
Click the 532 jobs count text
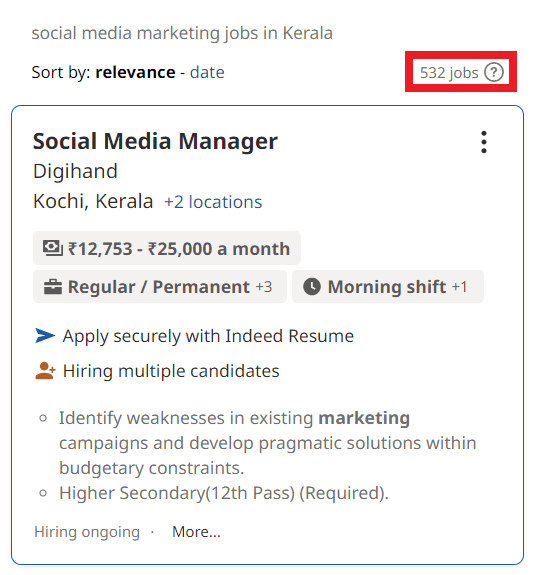click(449, 73)
